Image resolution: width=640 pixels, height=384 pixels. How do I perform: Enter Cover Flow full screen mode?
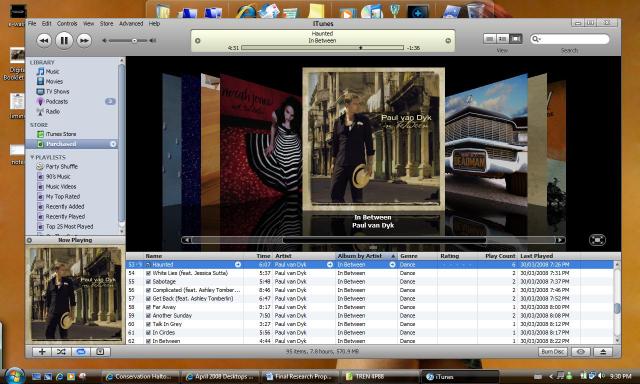point(597,240)
